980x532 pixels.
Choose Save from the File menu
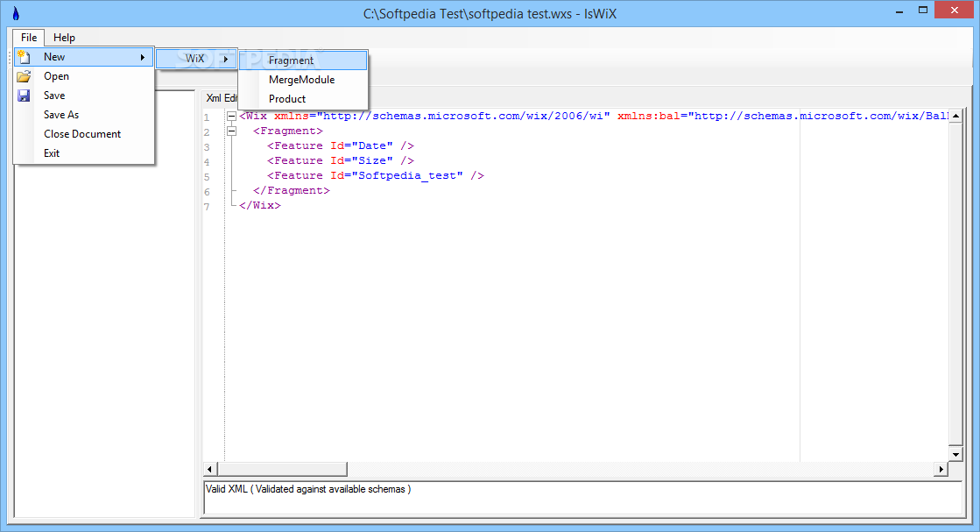[84, 96]
